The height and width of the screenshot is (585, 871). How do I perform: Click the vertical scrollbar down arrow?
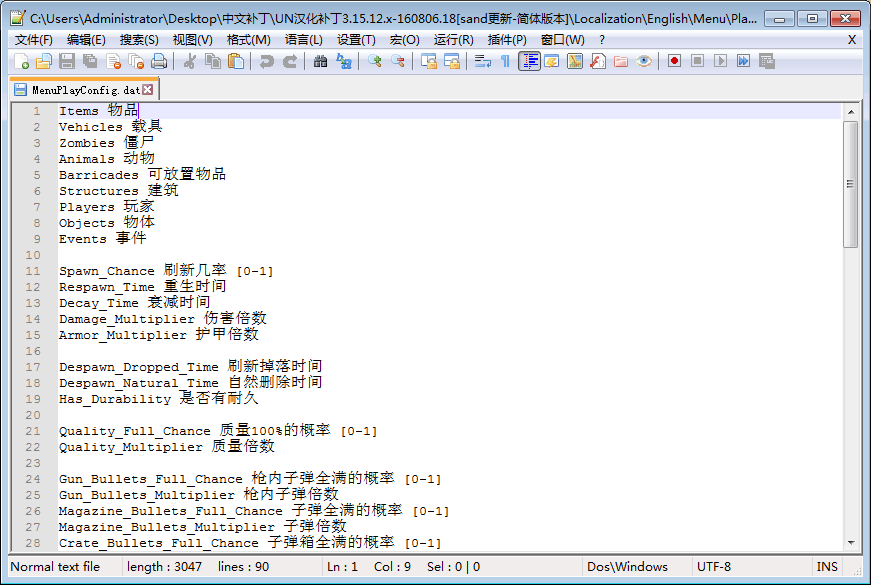click(x=851, y=541)
